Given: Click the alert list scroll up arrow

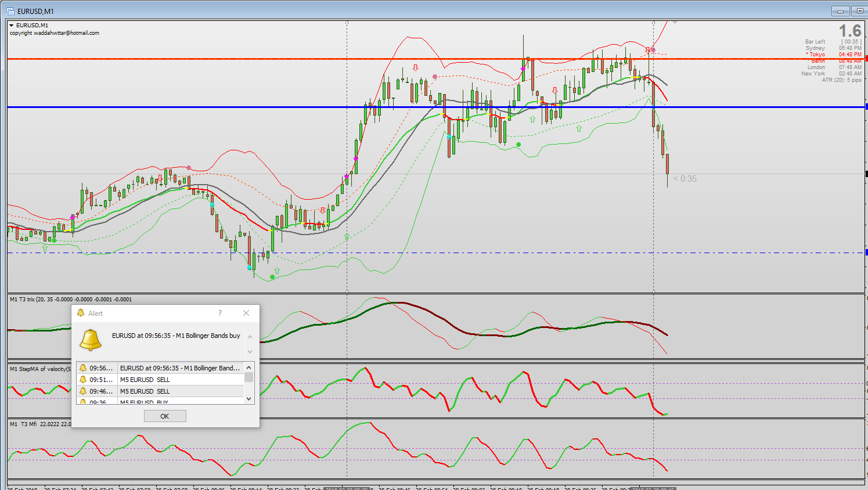Looking at the screenshot, I should click(x=249, y=368).
